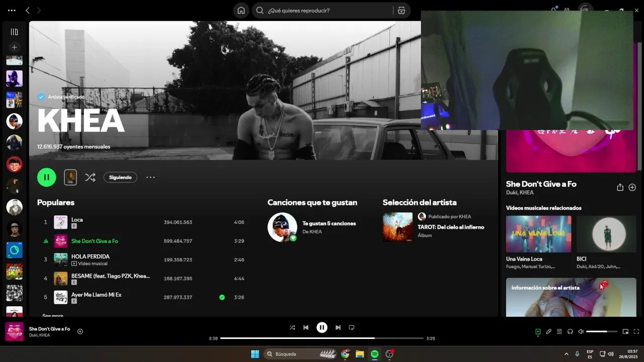Pause KHEA with the big green button
The image size is (644, 362).
(x=46, y=177)
